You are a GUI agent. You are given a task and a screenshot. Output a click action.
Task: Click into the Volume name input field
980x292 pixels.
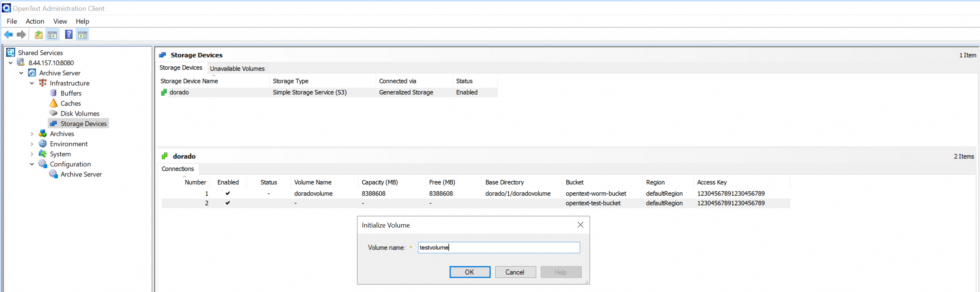click(x=499, y=247)
